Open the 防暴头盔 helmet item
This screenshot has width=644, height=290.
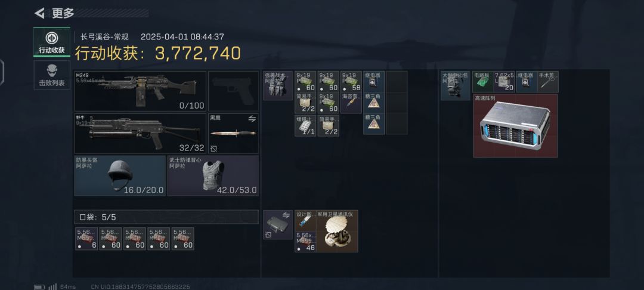[120, 175]
